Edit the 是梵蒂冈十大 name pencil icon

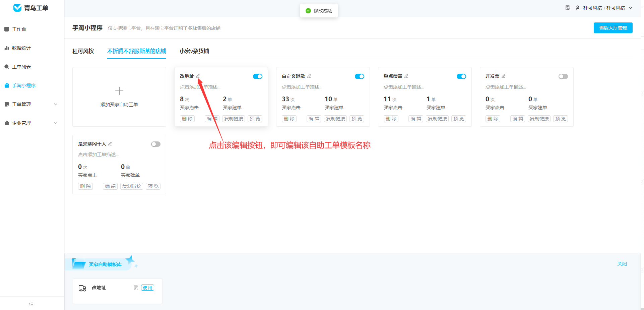point(110,144)
